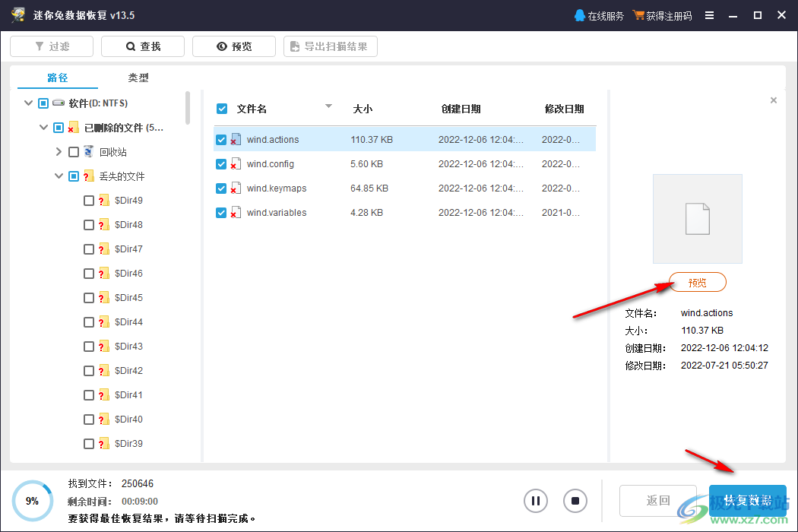Click the 导出扫描结果 export icon
The image size is (798, 532).
296,46
